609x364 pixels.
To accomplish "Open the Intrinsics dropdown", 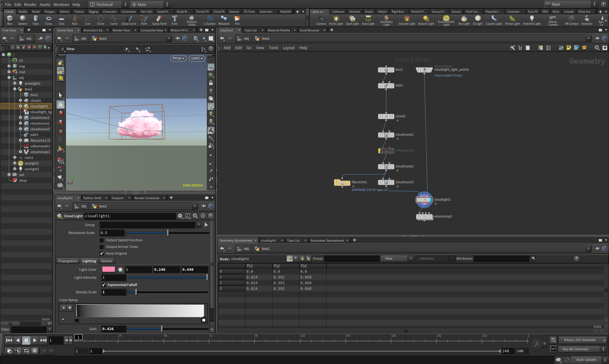I will [x=436, y=259].
